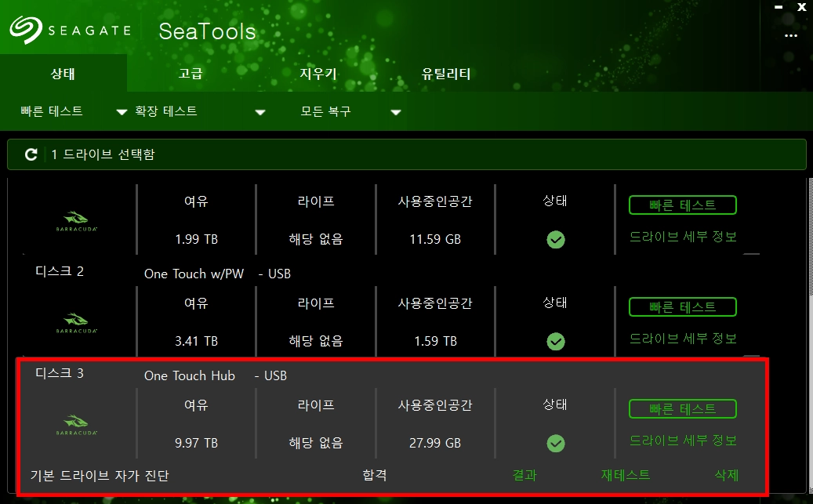Click the '3.41 TB' free space value

click(x=196, y=341)
